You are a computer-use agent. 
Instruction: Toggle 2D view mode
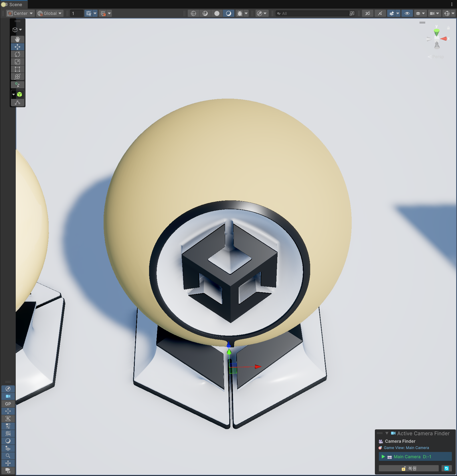pos(368,13)
